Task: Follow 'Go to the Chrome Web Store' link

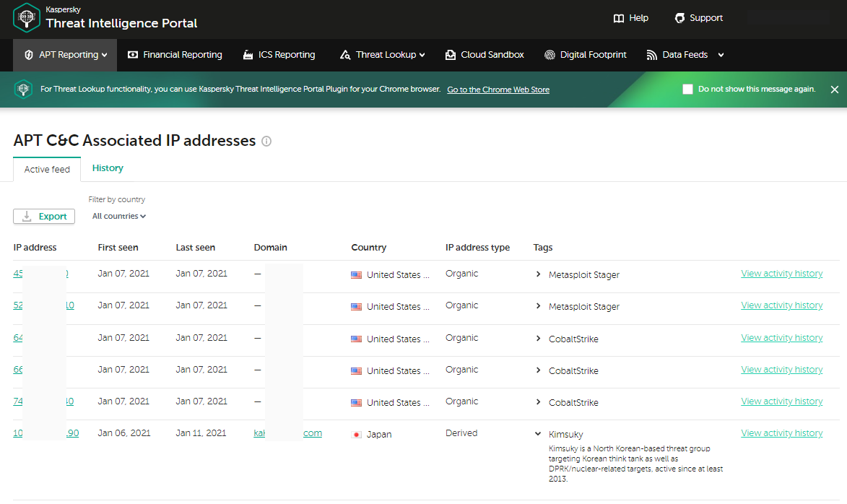Action: [498, 90]
